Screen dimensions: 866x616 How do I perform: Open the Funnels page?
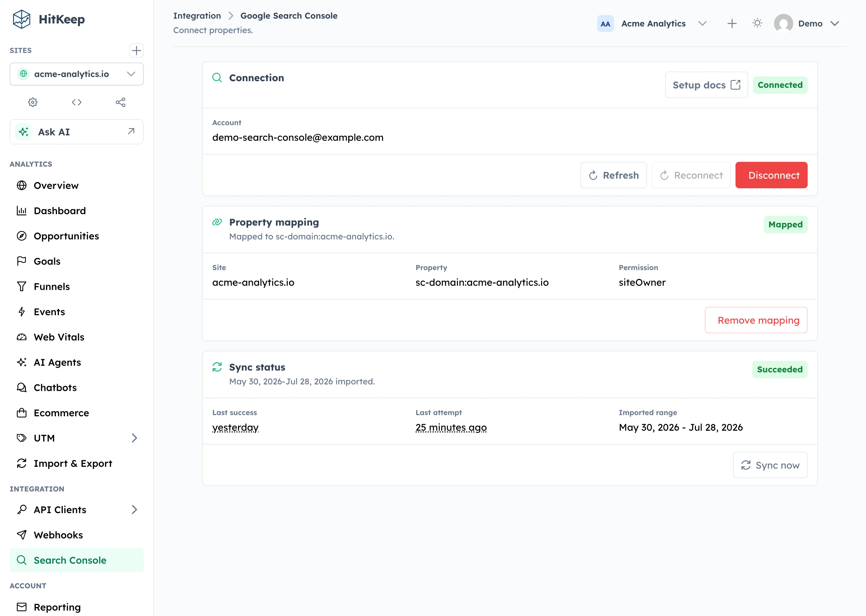coord(77,287)
